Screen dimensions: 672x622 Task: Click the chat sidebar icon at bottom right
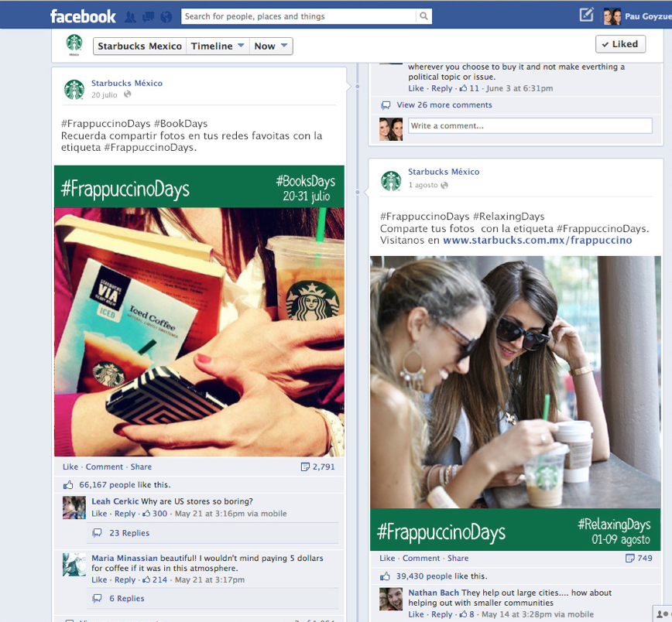[663, 613]
